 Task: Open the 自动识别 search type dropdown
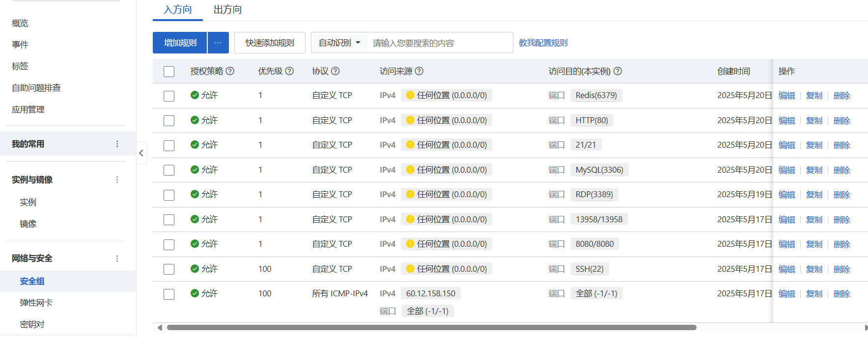coord(339,43)
